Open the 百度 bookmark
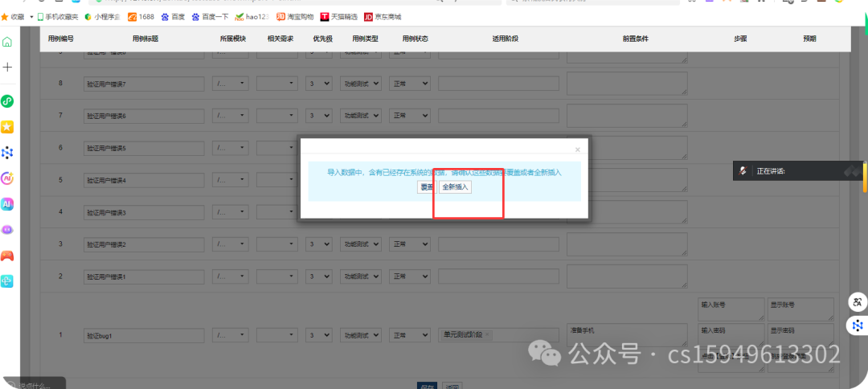Viewport: 868px width, 389px height. tap(173, 17)
